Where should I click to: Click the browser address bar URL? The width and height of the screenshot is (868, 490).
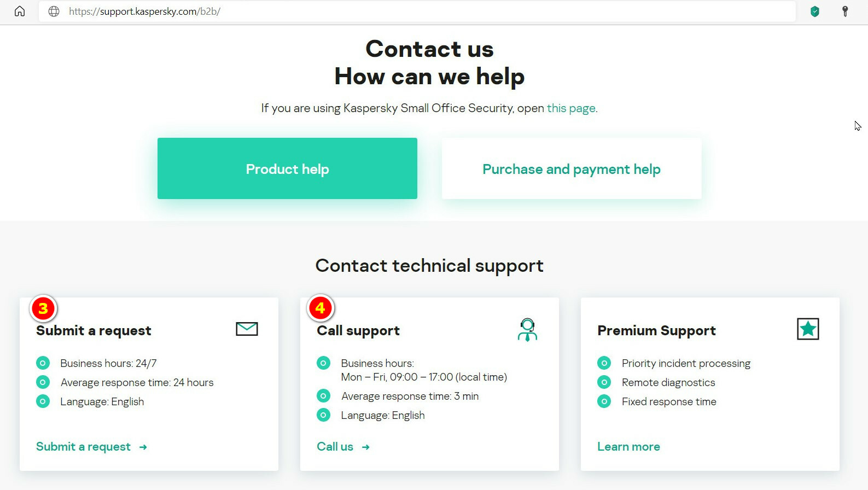[x=144, y=11]
